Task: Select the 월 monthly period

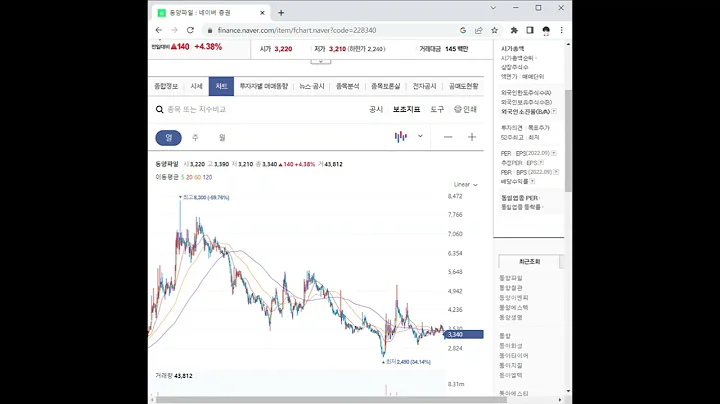Action: pyautogui.click(x=222, y=138)
